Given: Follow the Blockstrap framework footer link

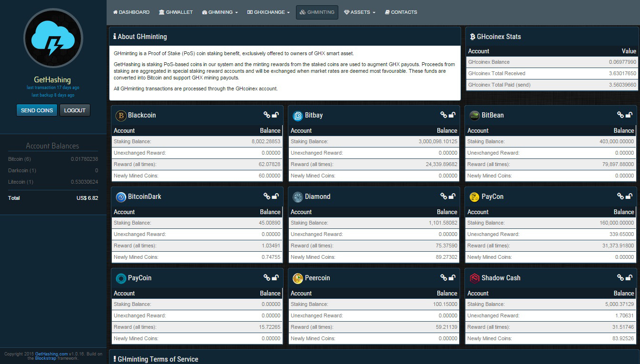Looking at the screenshot, I should point(46,358).
